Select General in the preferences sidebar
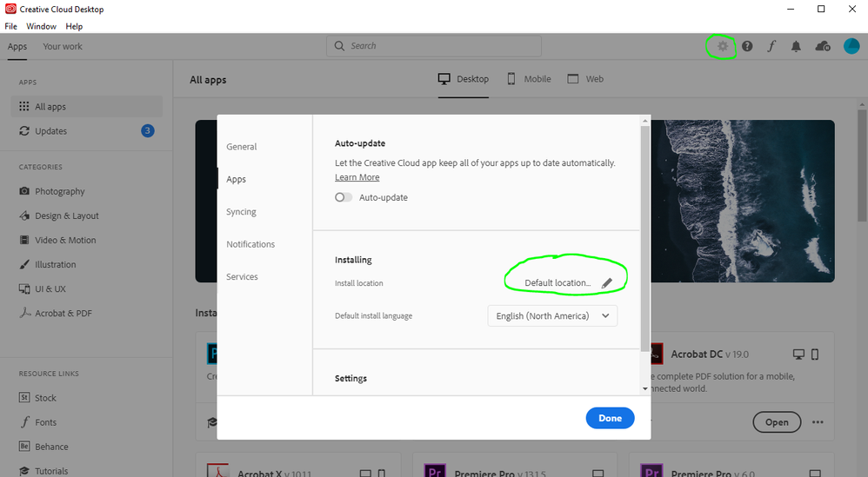The width and height of the screenshot is (868, 477). [x=242, y=147]
